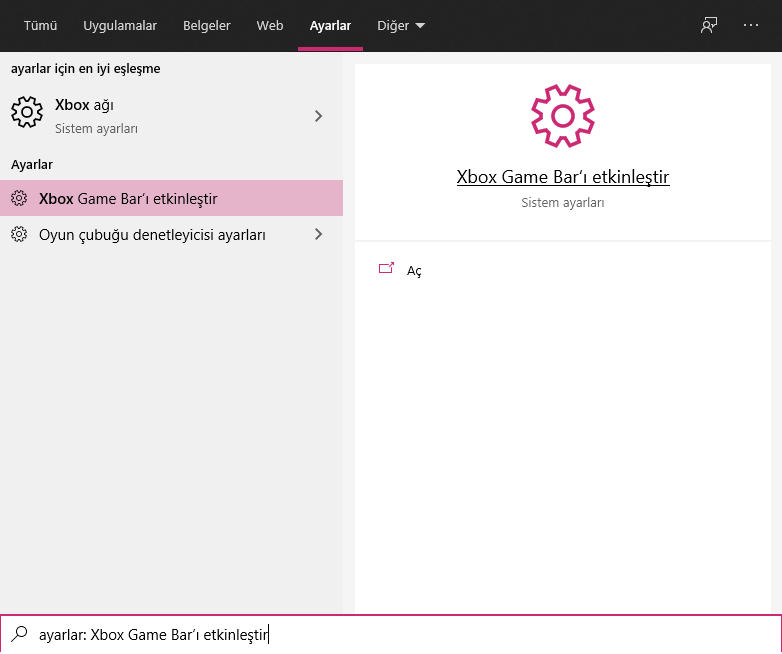This screenshot has width=782, height=654.
Task: Click the large pink gear icon
Action: pos(562,116)
